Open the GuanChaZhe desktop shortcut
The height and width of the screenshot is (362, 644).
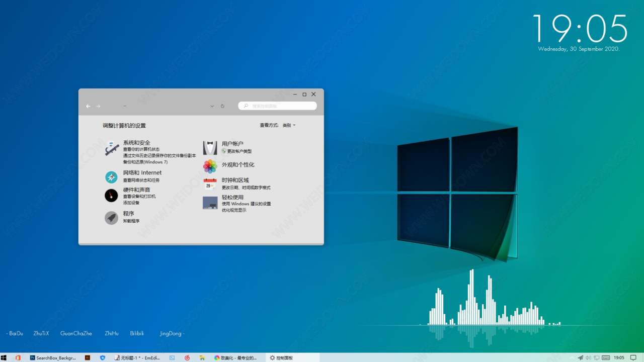click(x=76, y=333)
